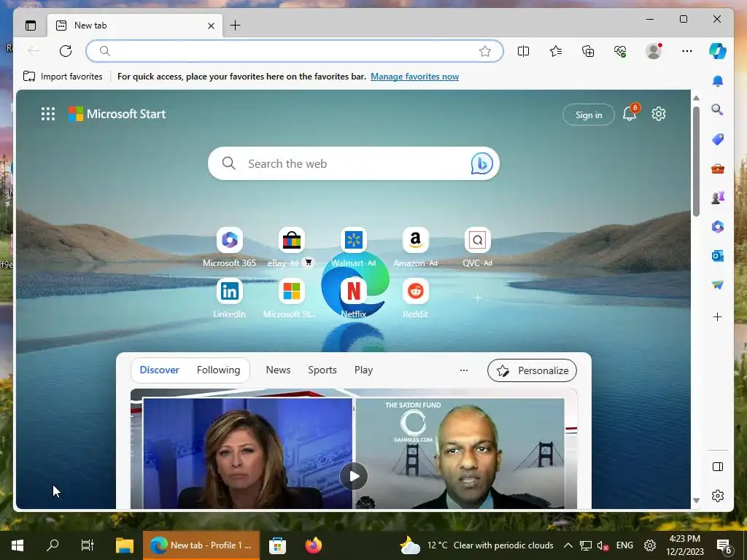
Task: Open more feed options ellipsis
Action: [463, 370]
